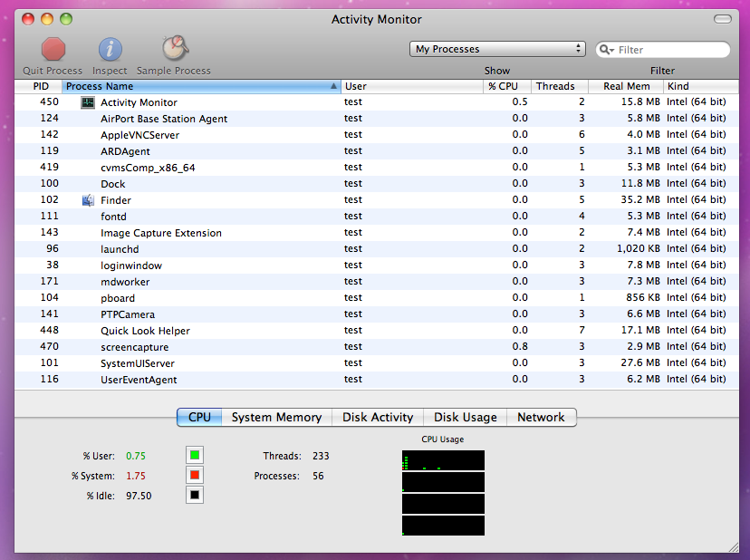Click the yellow minimize window button
The height and width of the screenshot is (560, 750).
pyautogui.click(x=47, y=19)
